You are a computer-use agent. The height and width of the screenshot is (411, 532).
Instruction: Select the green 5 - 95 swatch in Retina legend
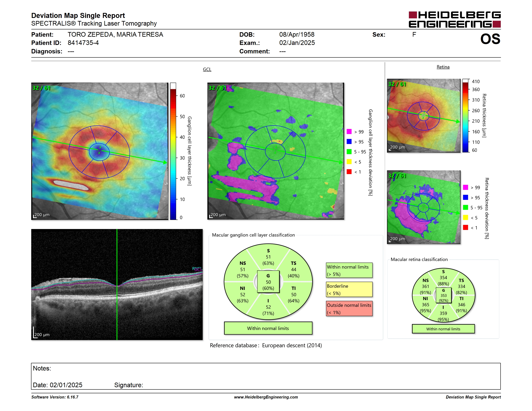465,208
